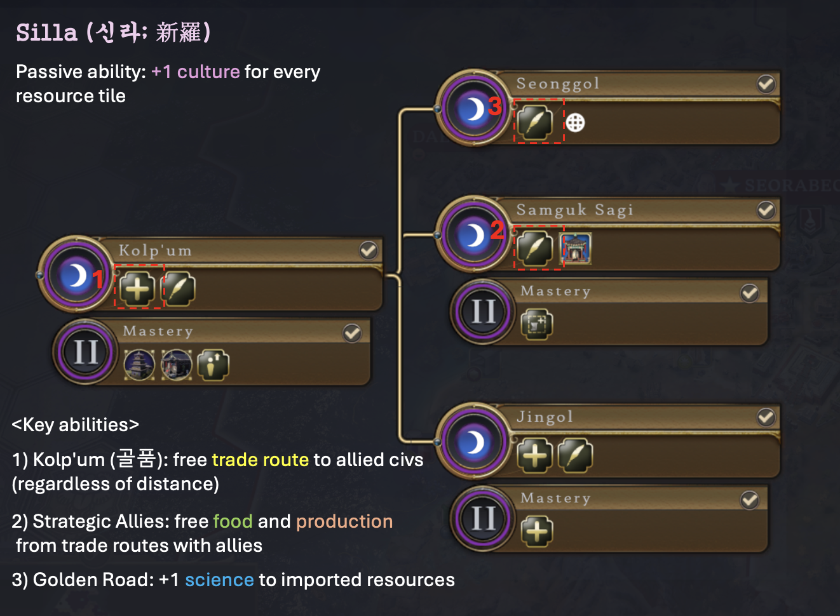Image resolution: width=840 pixels, height=616 pixels.
Task: Click the Seonggol completed checkmark
Action: [x=766, y=84]
